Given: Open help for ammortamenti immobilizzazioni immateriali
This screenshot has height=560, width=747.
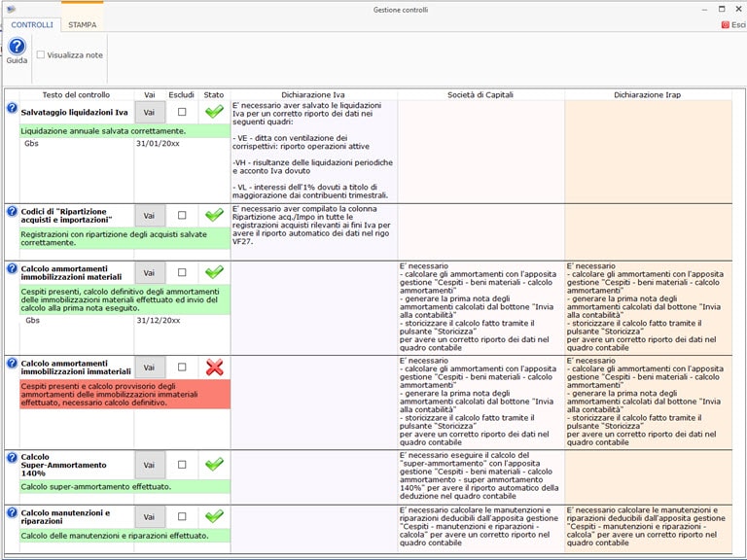Looking at the screenshot, I should (x=12, y=364).
